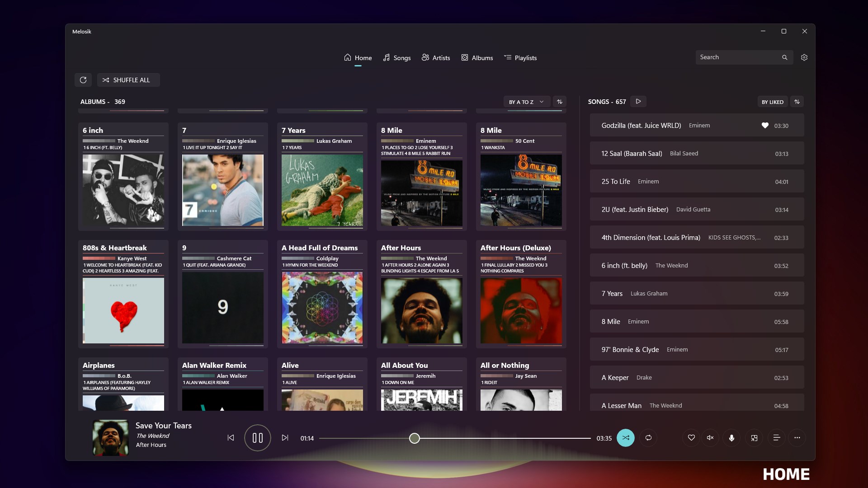Open settings with the gear icon
Viewport: 868px width, 488px height.
point(805,57)
